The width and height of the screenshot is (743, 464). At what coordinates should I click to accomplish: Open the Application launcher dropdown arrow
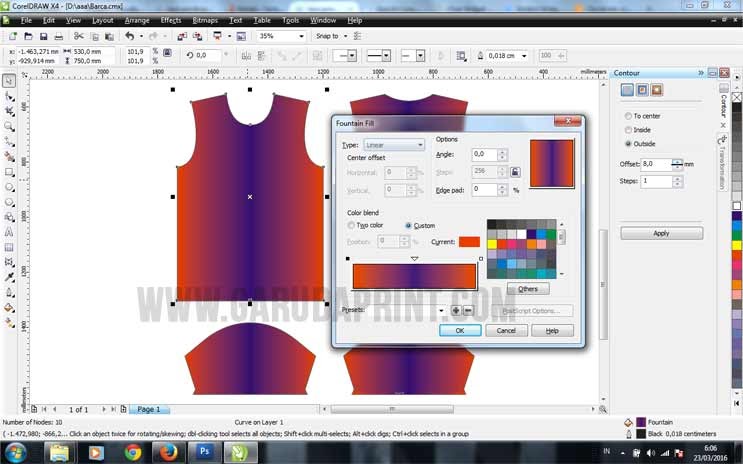229,36
